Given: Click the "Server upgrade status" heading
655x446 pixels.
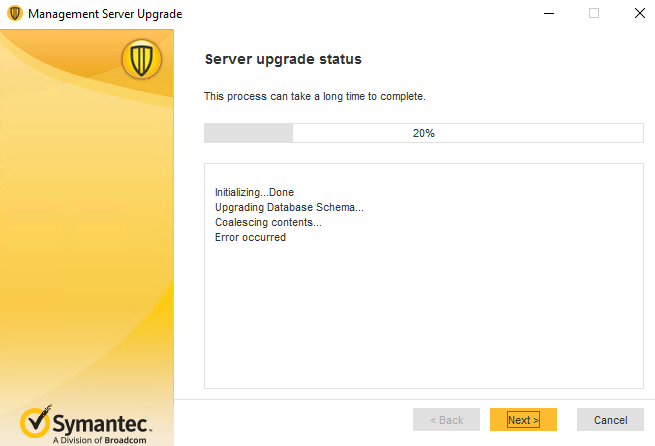Looking at the screenshot, I should coord(283,59).
